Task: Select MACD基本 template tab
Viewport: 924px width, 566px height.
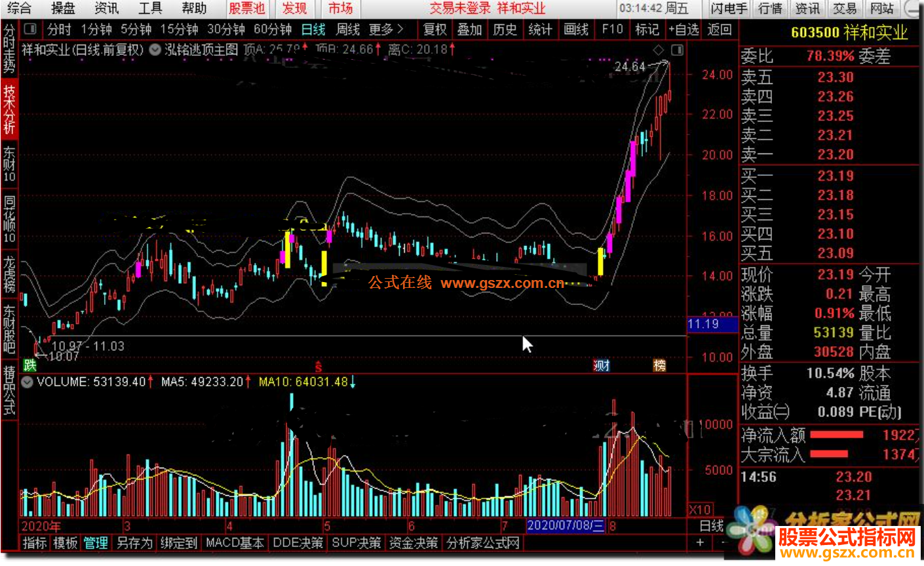Action: point(235,543)
